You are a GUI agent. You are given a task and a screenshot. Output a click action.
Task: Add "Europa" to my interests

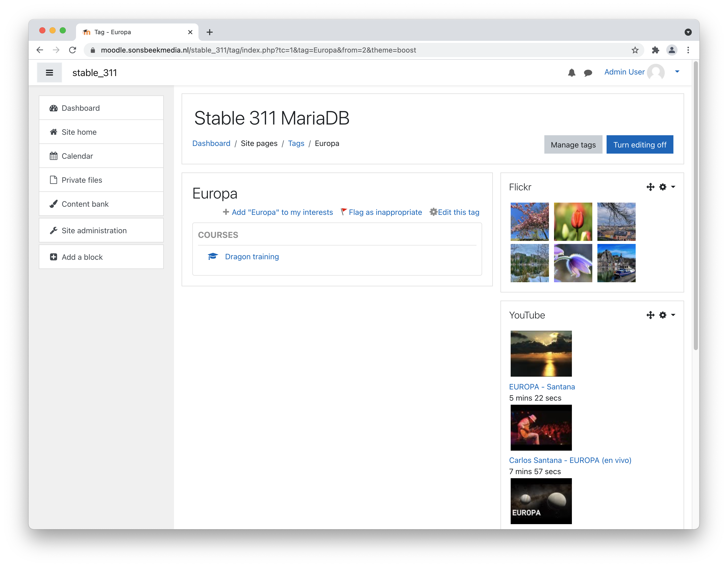tap(282, 213)
